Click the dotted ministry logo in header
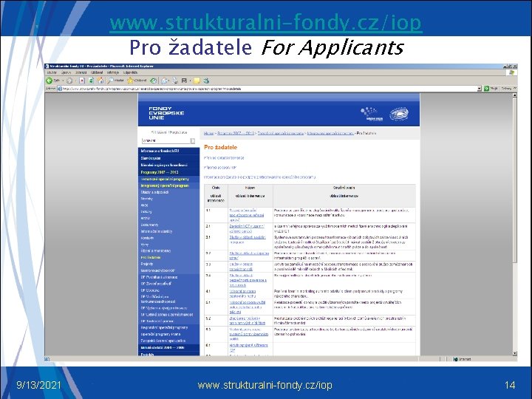This screenshot has width=532, height=399. pyautogui.click(x=372, y=114)
